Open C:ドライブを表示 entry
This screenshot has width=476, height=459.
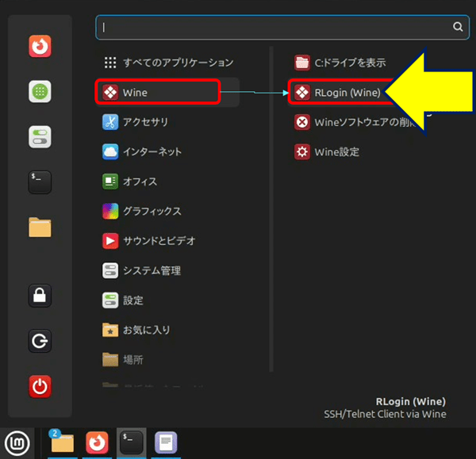(340, 63)
